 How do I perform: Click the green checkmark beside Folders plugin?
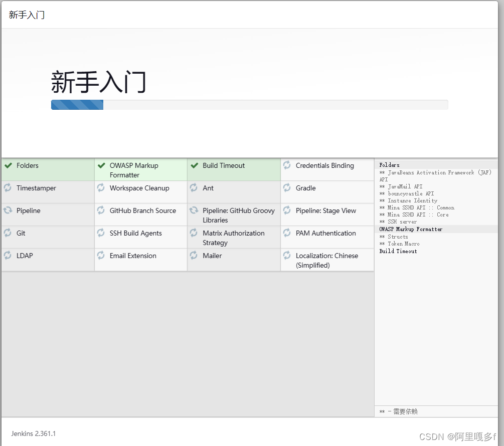point(9,165)
